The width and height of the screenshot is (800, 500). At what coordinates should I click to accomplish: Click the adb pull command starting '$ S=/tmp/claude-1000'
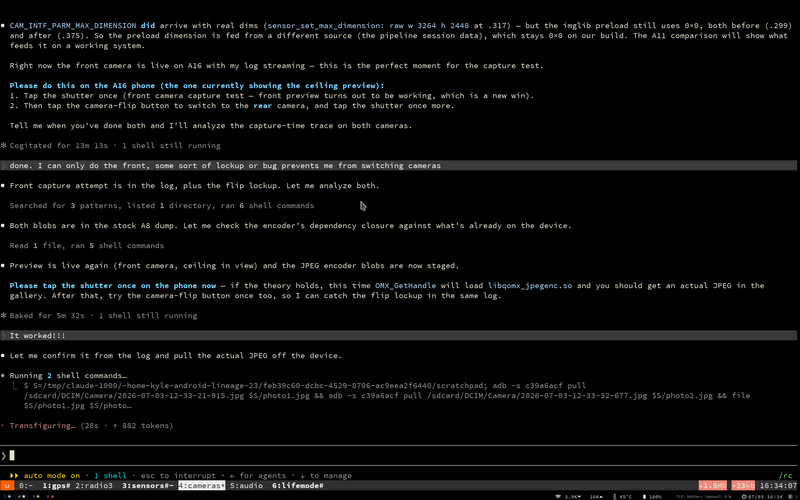pos(388,396)
